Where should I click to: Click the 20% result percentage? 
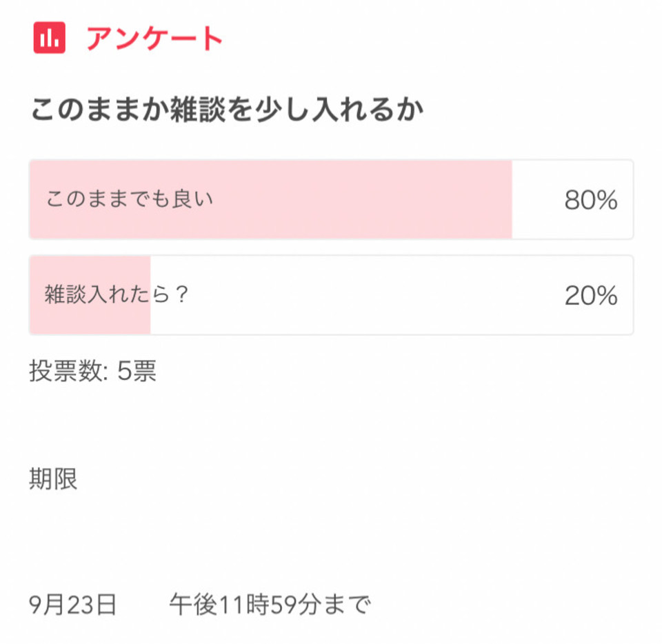[591, 295]
